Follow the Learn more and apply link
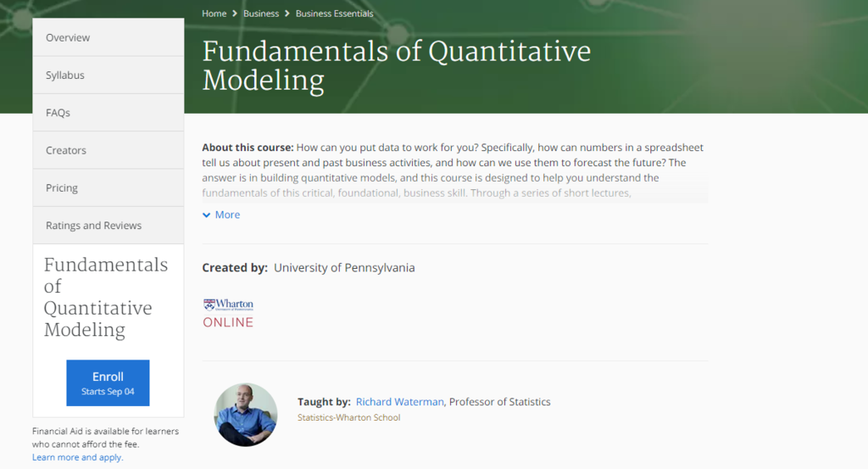Screen dimensions: 868x469 coord(77,457)
